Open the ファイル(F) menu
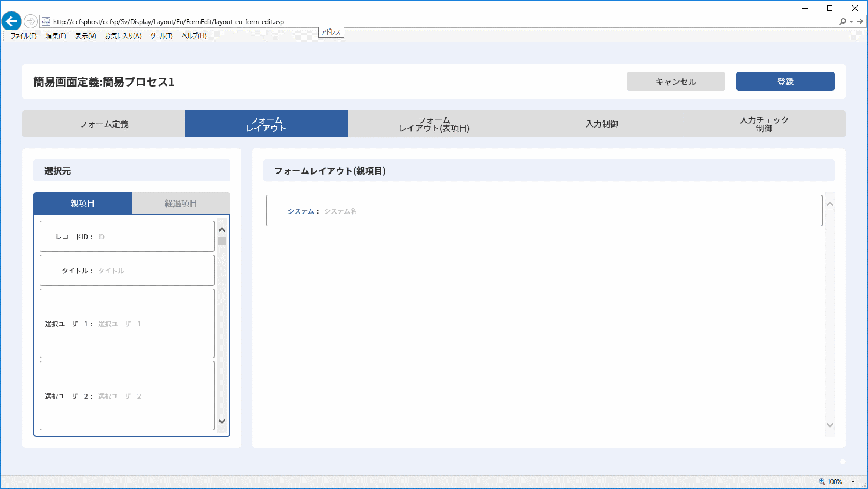The width and height of the screenshot is (868, 489). [24, 36]
